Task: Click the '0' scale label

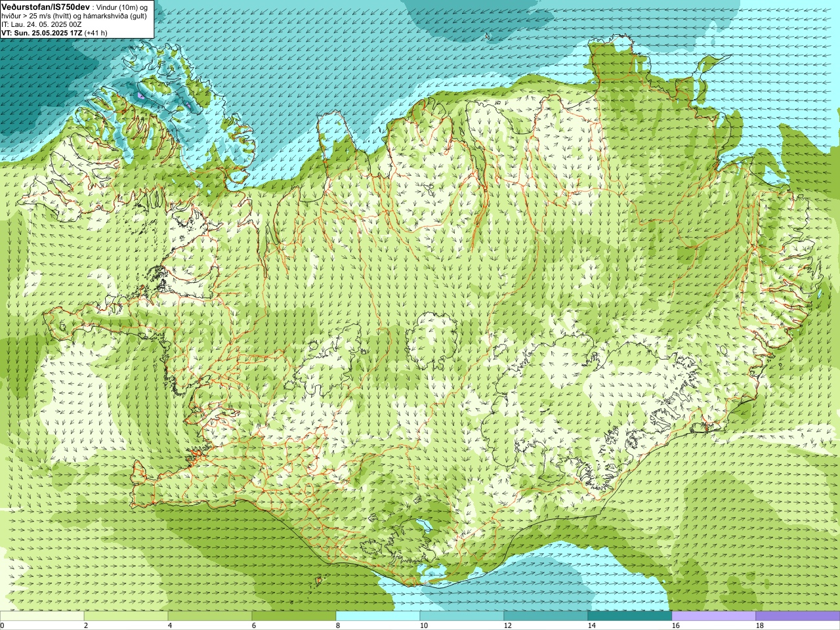Action: (x=3, y=625)
